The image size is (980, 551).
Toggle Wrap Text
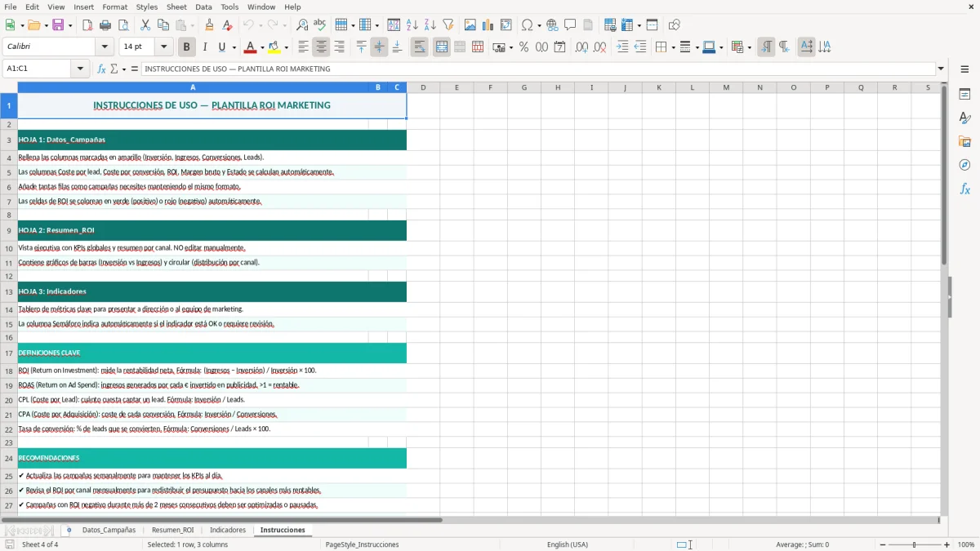(x=420, y=47)
